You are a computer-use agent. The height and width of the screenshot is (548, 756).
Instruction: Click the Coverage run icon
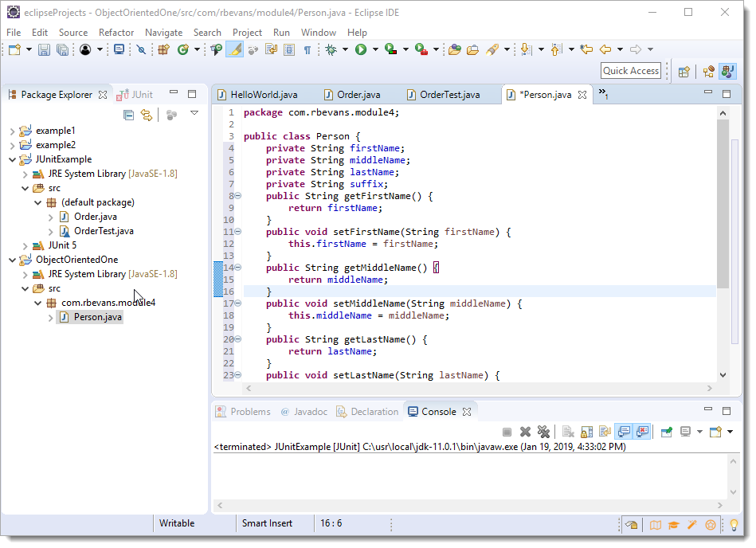point(390,49)
